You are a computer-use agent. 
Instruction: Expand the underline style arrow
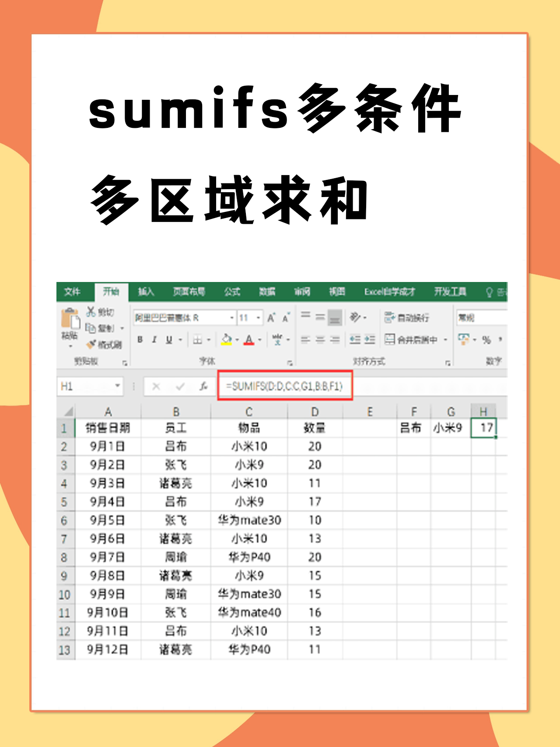tap(180, 340)
